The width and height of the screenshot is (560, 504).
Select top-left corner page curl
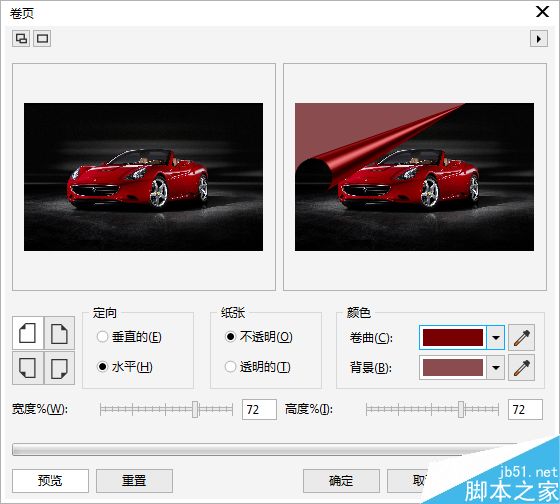[x=28, y=333]
